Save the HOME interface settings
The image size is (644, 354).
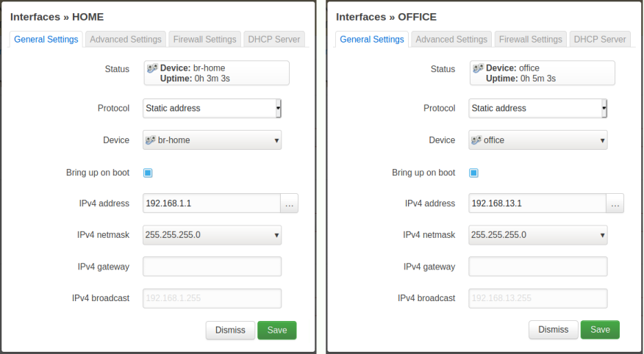pos(277,330)
